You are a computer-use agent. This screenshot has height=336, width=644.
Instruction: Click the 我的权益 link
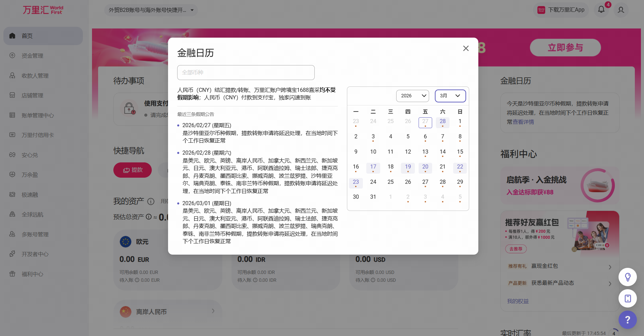tap(518, 301)
